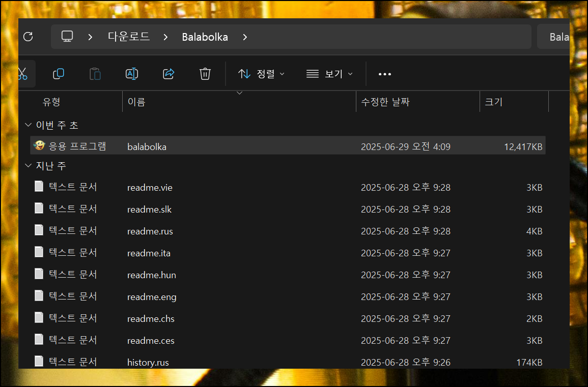Open the 정렬 sort dropdown
Viewport: 588px width, 387px height.
(x=261, y=74)
